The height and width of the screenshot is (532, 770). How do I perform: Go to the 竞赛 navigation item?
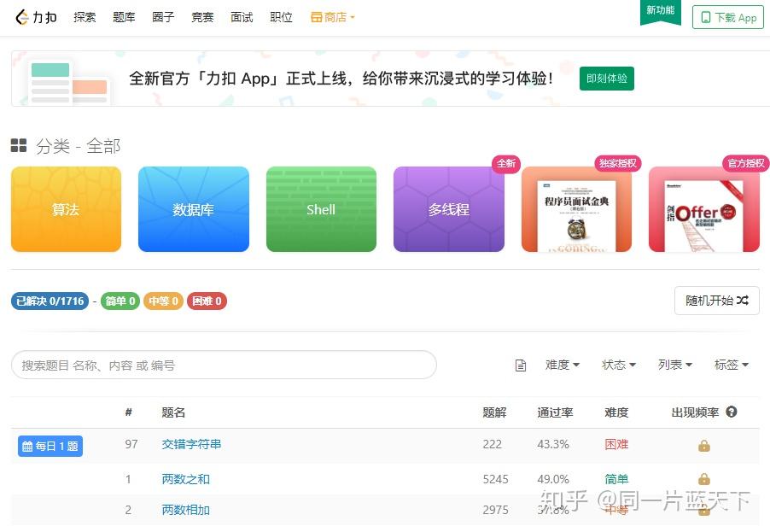point(202,17)
